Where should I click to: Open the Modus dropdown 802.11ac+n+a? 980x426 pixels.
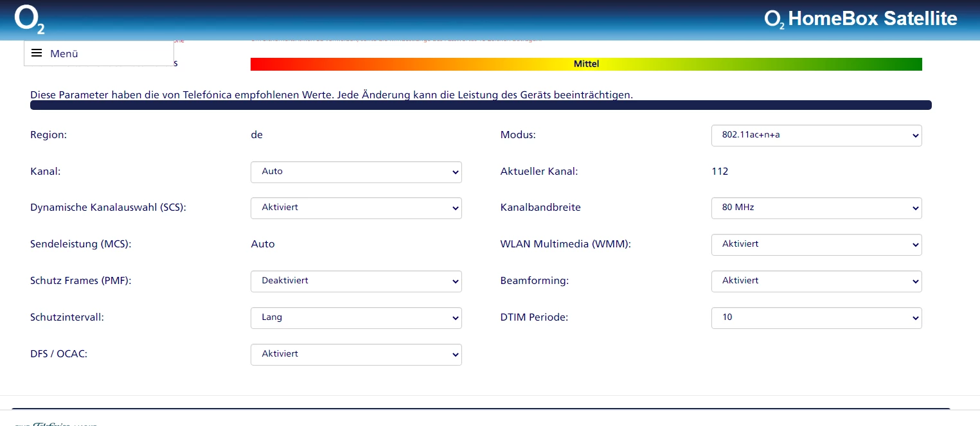(x=817, y=136)
